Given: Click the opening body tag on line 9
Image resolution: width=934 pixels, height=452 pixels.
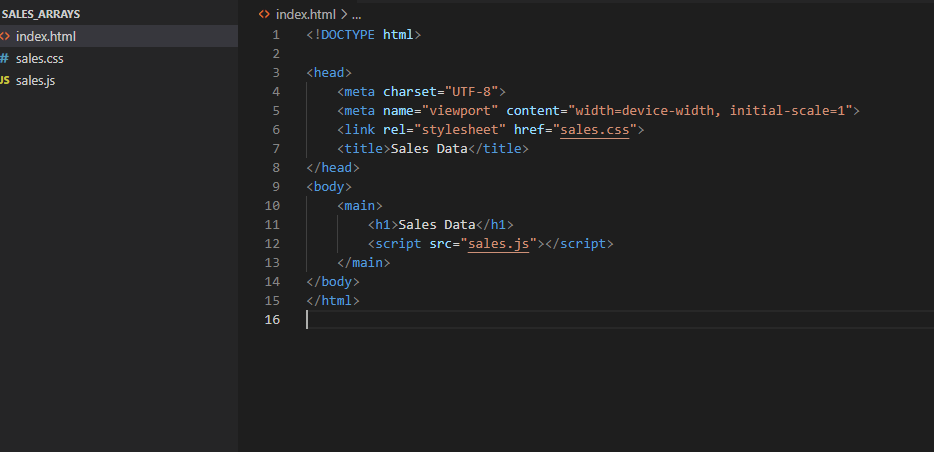Looking at the screenshot, I should (x=329, y=186).
